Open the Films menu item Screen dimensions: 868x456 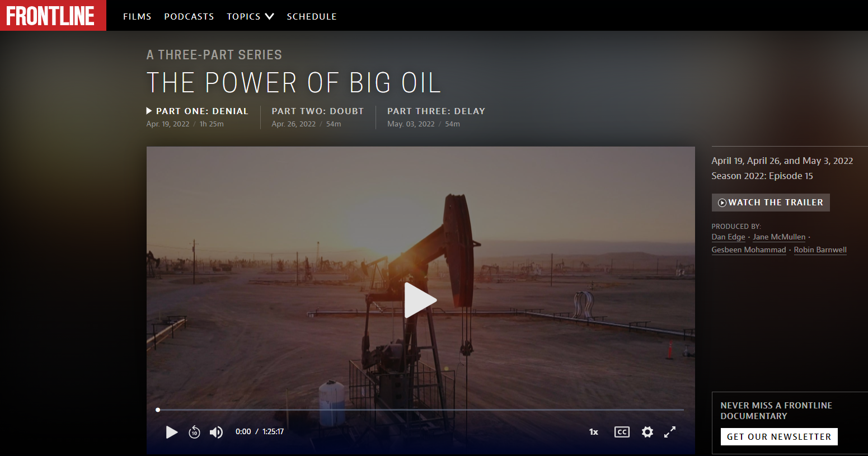coord(137,17)
